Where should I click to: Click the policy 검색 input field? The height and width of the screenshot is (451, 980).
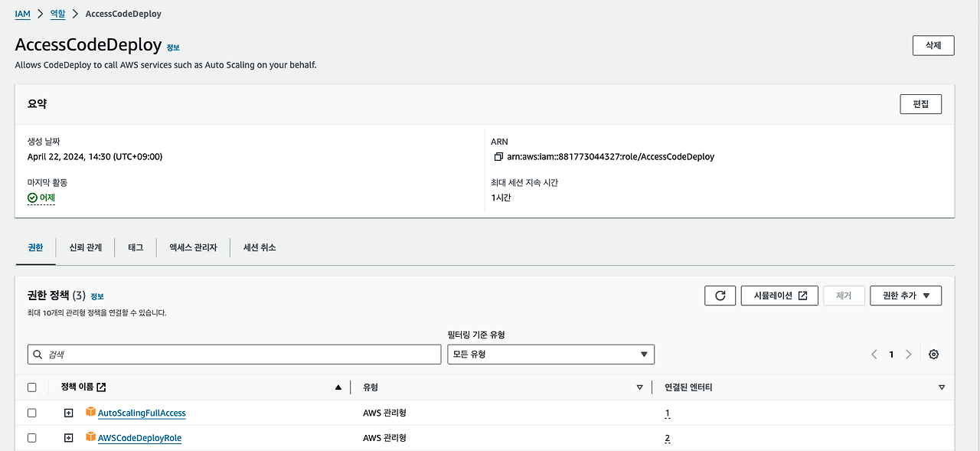click(234, 355)
